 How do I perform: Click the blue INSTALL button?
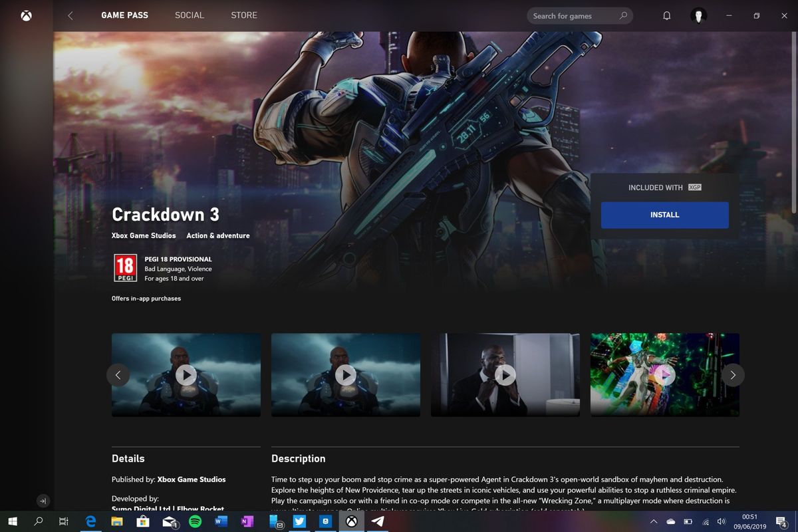[x=665, y=215]
